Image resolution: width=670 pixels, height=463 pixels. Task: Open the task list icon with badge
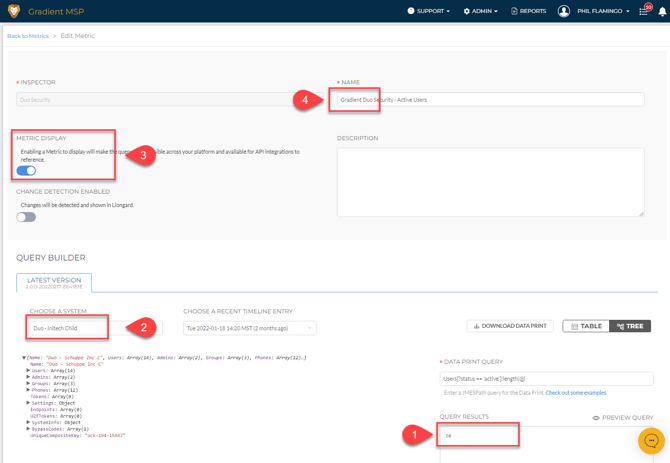[x=644, y=11]
